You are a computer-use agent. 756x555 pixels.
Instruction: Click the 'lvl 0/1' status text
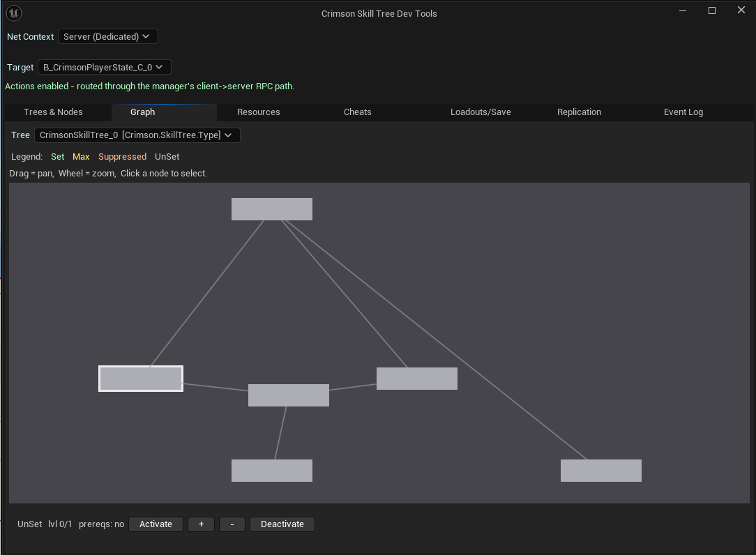point(60,524)
